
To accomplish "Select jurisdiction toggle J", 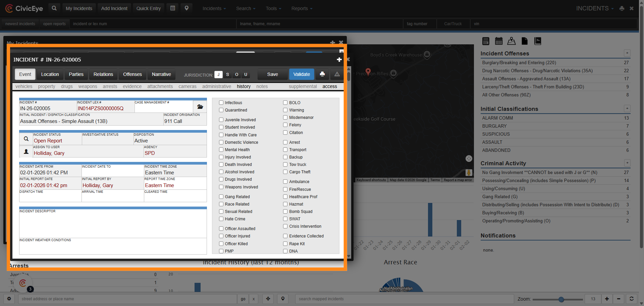I will coord(218,75).
